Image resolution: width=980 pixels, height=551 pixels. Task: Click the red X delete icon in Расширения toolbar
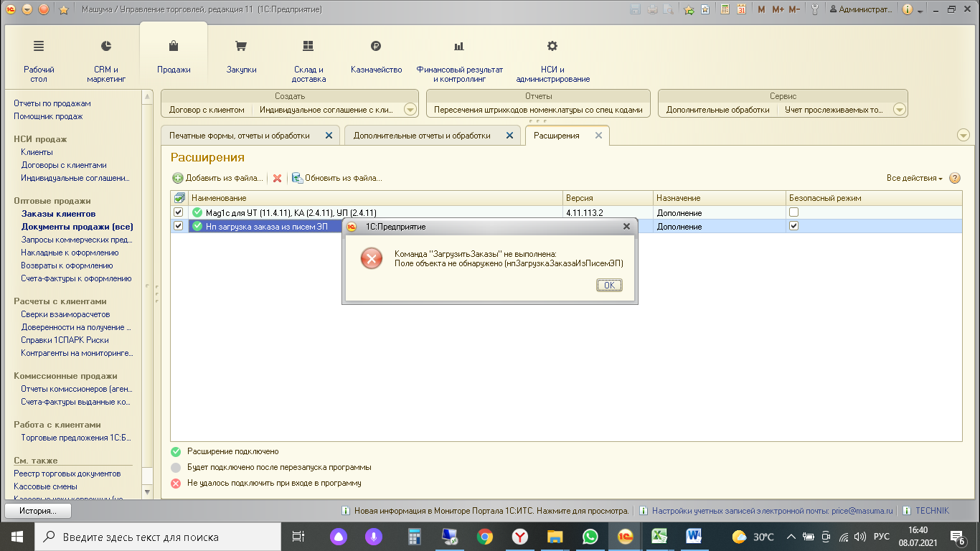click(277, 178)
